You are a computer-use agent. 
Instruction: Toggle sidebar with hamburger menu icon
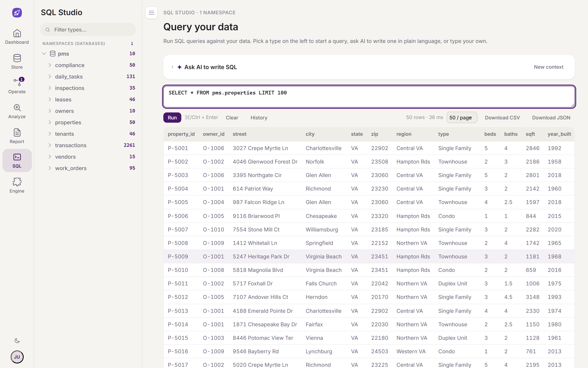coord(151,13)
